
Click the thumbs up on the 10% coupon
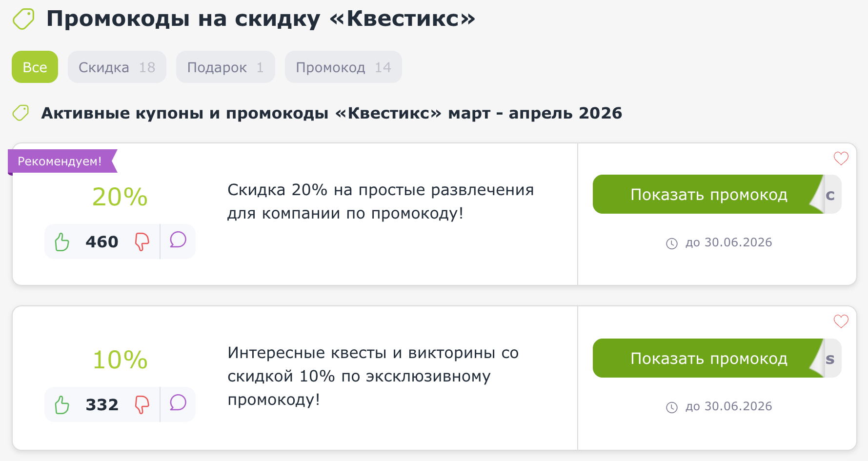click(61, 404)
